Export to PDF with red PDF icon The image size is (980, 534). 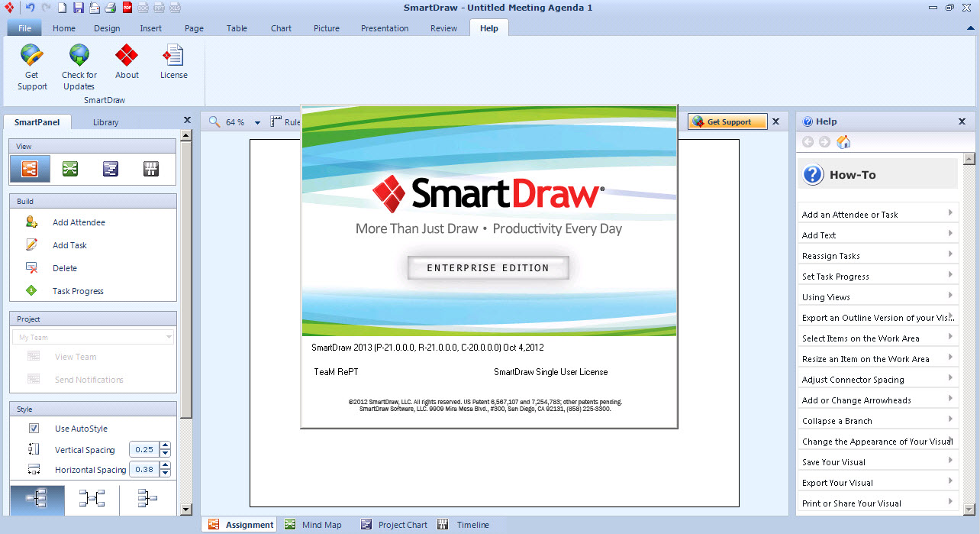(x=127, y=8)
